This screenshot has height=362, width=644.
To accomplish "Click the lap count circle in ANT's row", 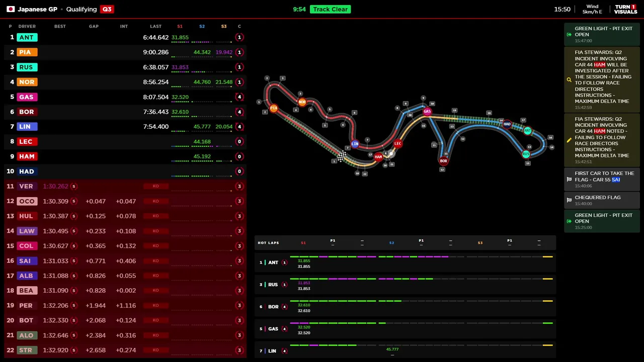I will click(x=239, y=37).
